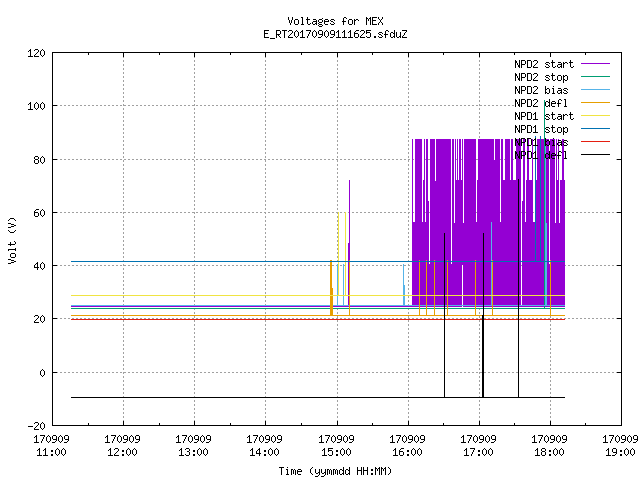Screen dimensions: 640x480
Task: Click the x-axis label 170909 14:00
Action: [264, 446]
